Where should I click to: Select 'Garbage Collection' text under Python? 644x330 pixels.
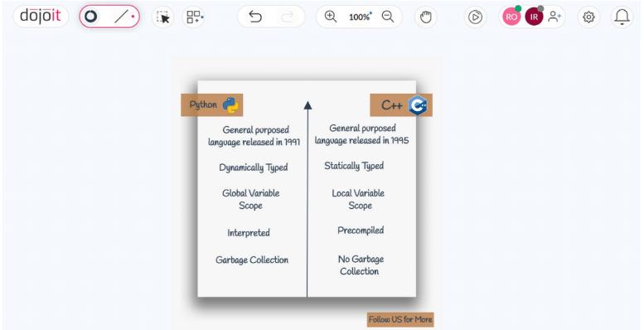(x=252, y=260)
